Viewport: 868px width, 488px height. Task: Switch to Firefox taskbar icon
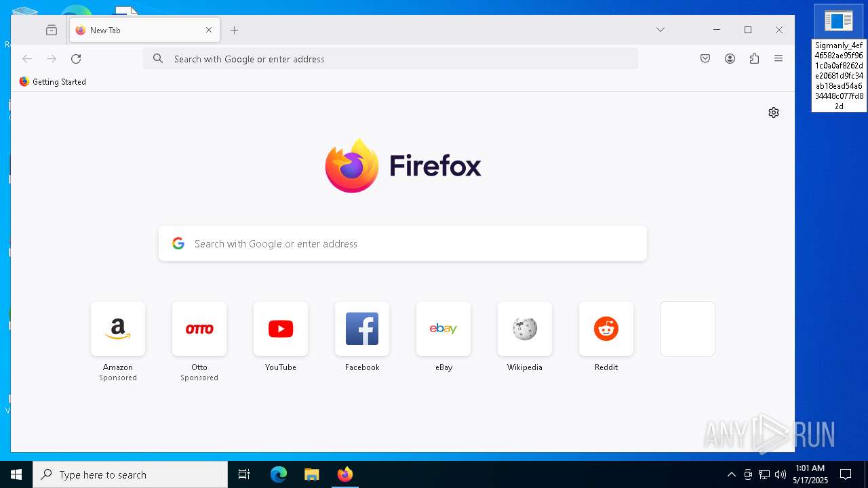coord(345,474)
